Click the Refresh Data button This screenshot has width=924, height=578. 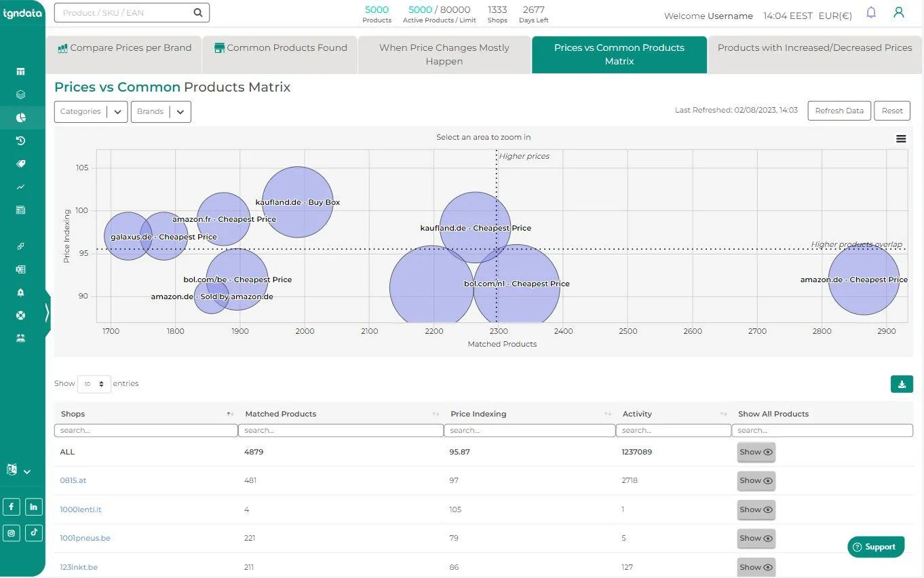coord(839,111)
